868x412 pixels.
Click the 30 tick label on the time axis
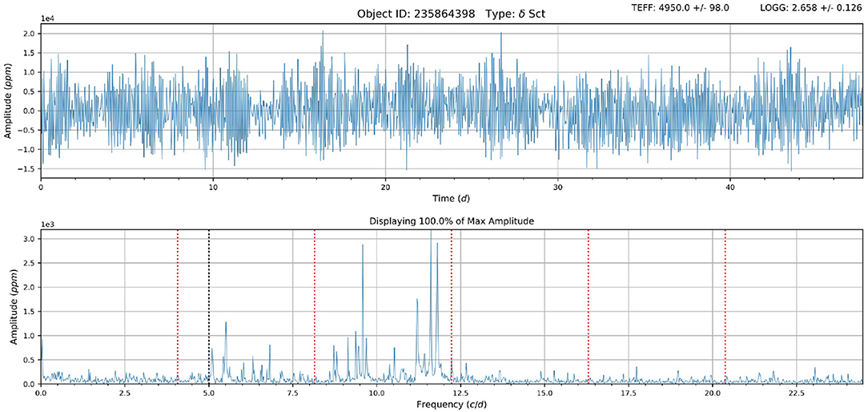557,186
